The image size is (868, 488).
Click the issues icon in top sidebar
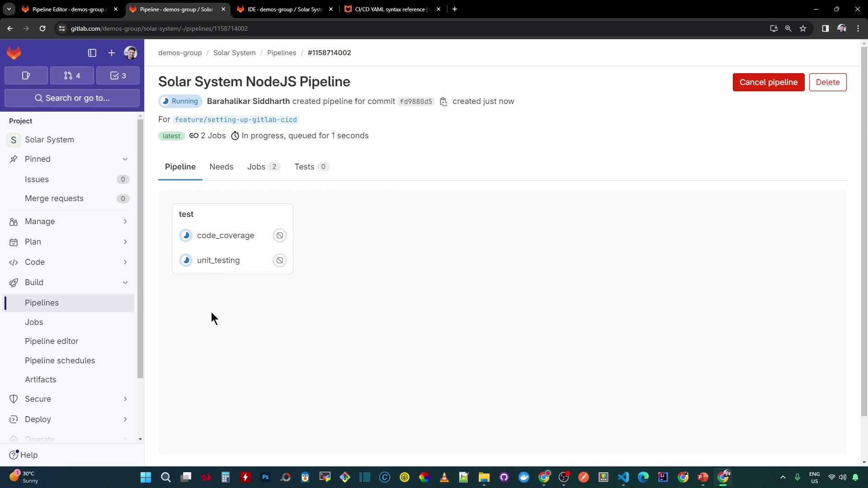point(26,75)
